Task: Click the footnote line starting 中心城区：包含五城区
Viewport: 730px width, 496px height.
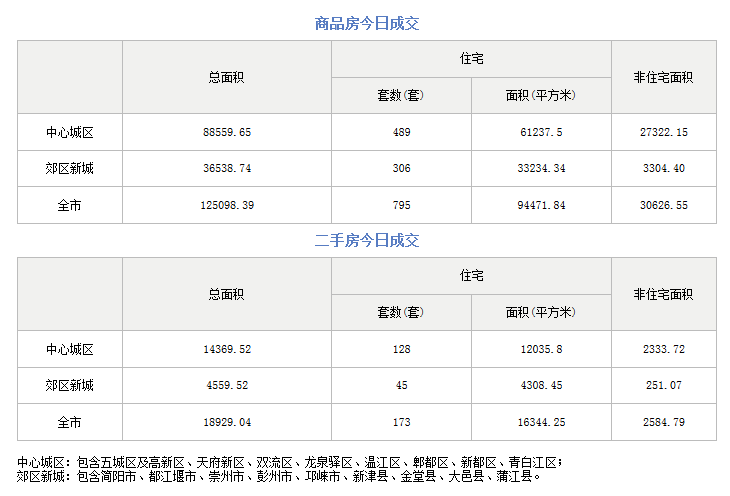Action: [x=290, y=462]
